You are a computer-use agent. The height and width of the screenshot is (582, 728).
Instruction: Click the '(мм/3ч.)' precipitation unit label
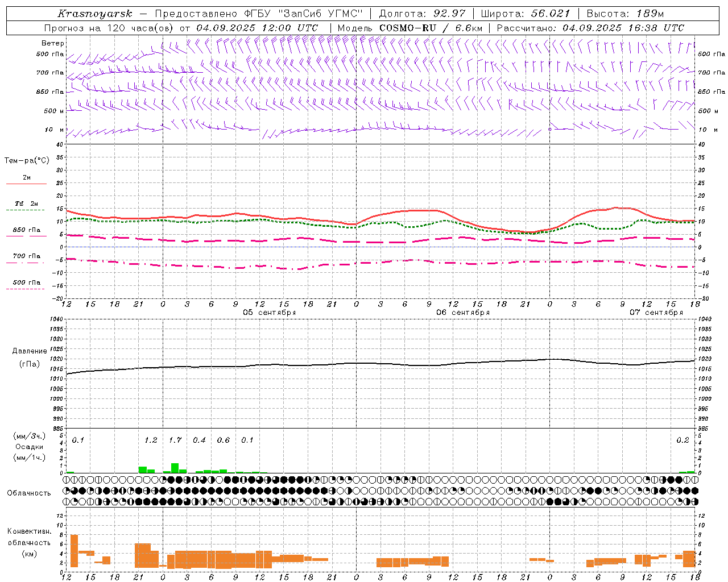click(30, 436)
